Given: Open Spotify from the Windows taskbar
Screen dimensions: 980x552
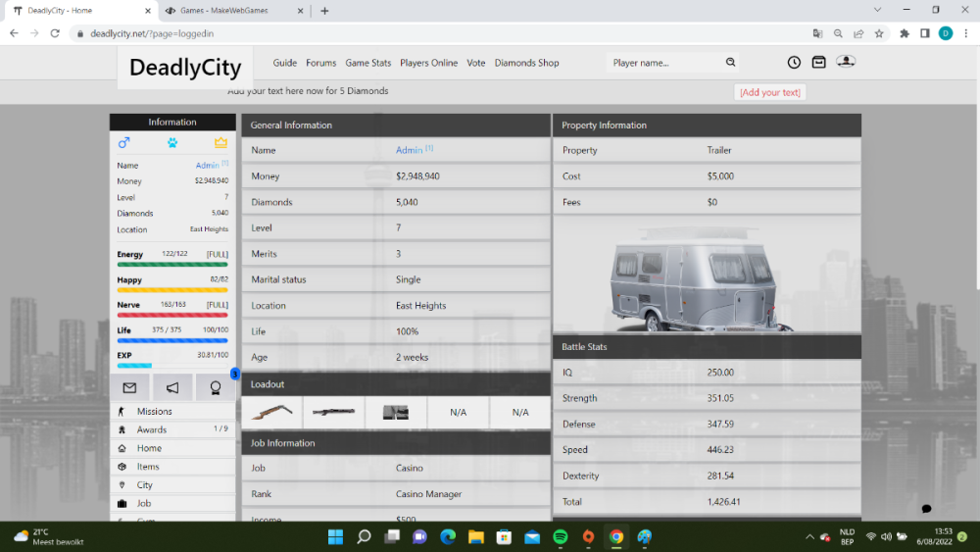Looking at the screenshot, I should (561, 536).
